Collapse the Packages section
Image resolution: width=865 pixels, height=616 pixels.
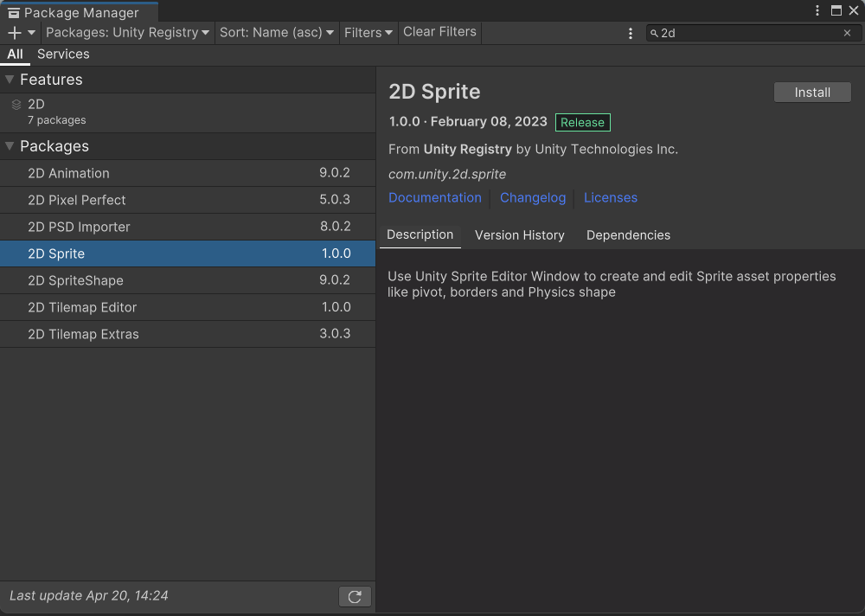pyautogui.click(x=10, y=146)
